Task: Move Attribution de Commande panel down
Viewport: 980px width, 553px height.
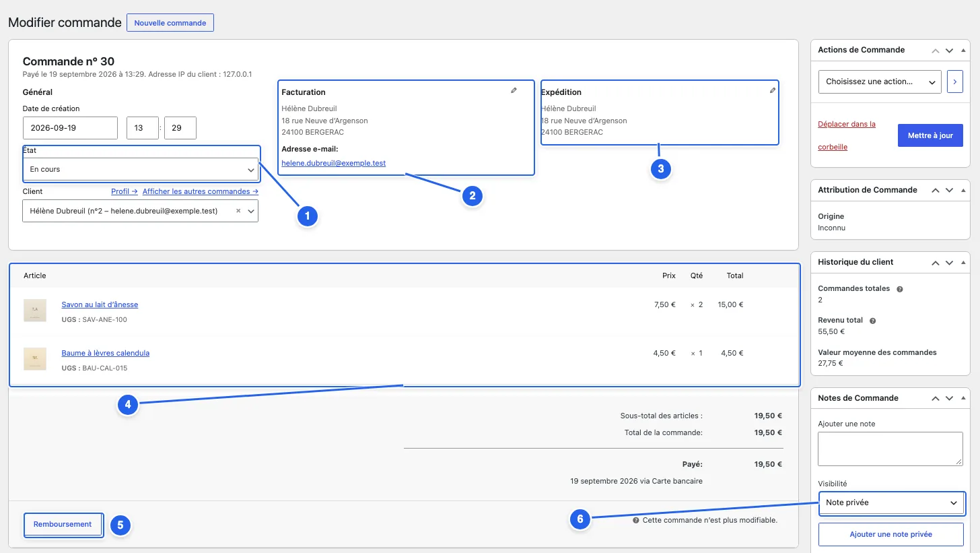Action: click(x=949, y=191)
